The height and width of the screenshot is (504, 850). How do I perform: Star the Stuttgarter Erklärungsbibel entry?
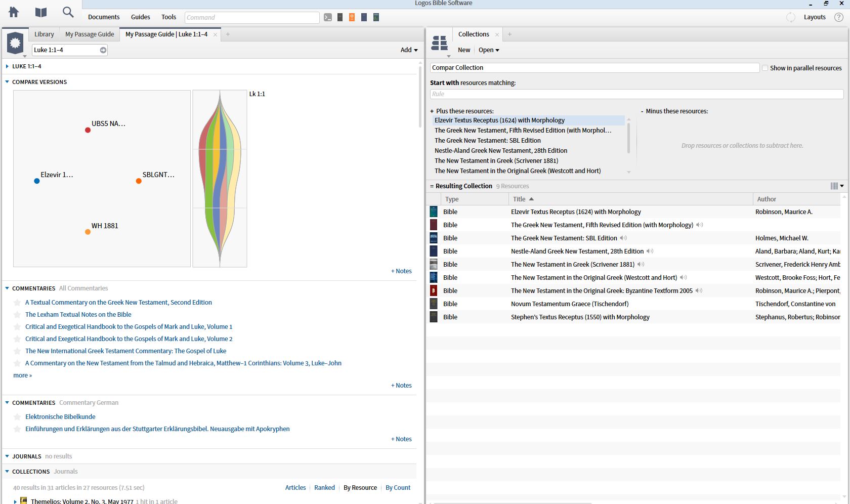pyautogui.click(x=17, y=429)
